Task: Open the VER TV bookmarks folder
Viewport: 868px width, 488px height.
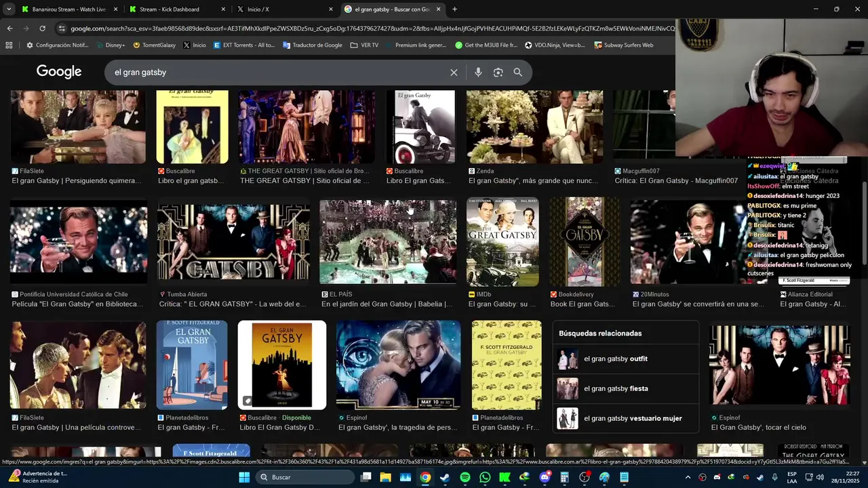Action: click(365, 45)
